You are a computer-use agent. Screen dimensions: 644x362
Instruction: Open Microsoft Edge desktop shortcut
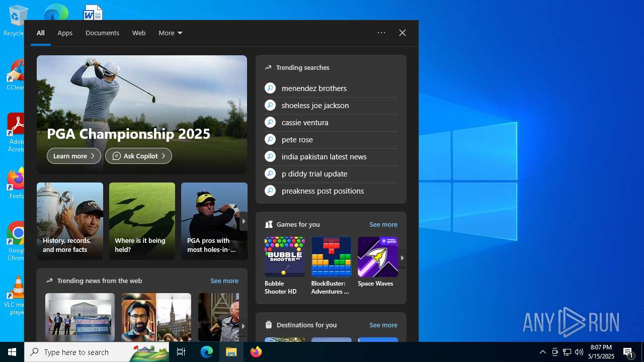56,12
